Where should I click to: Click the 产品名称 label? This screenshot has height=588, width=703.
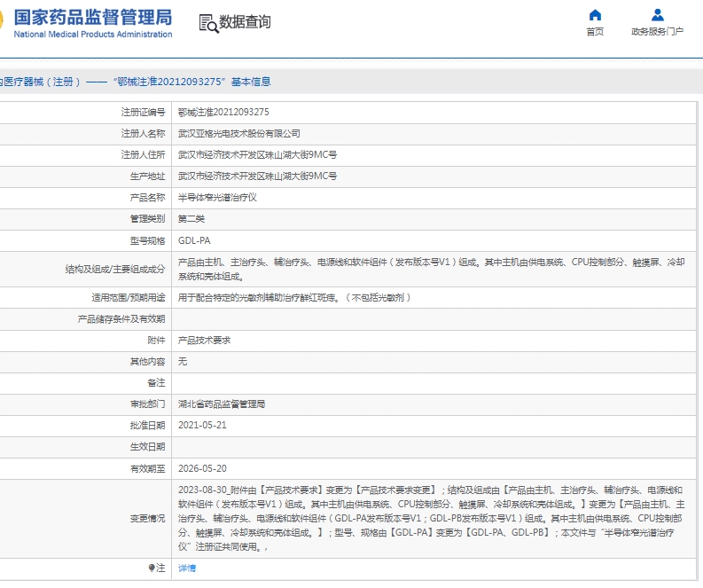pyautogui.click(x=147, y=198)
